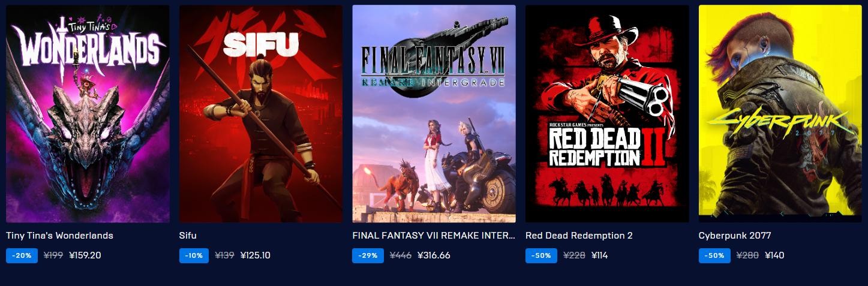Click the FINAL FANTASY VII REMAKE title link
This screenshot has width=868, height=286.
pos(434,236)
